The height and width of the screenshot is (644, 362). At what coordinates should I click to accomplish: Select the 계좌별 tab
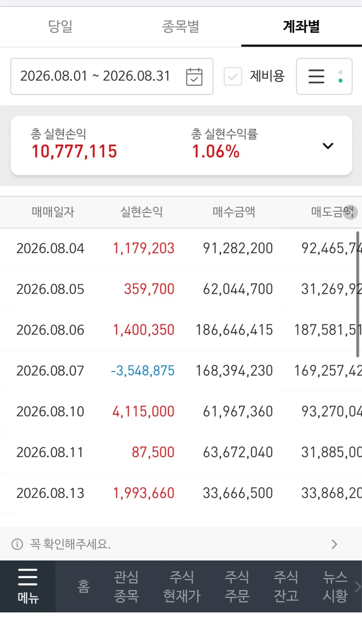point(301,27)
